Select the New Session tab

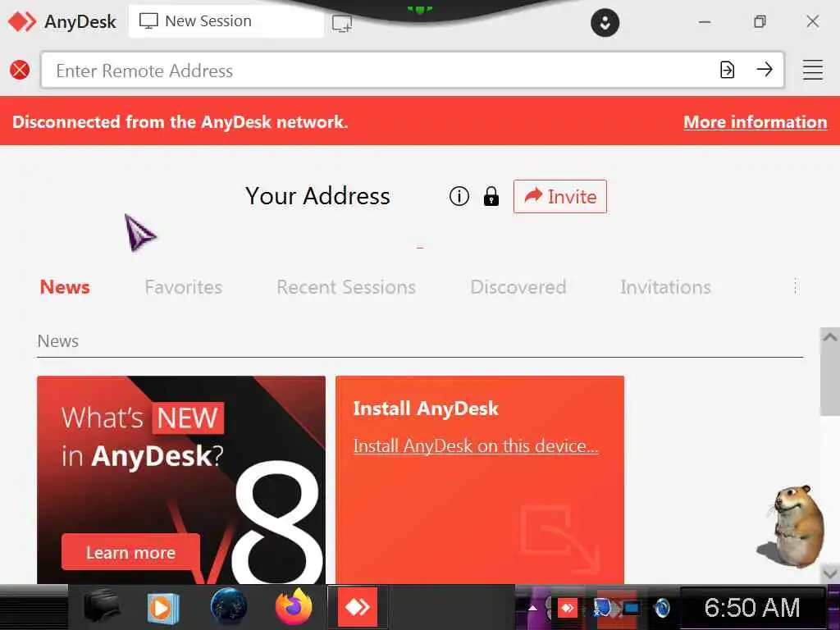tap(226, 22)
